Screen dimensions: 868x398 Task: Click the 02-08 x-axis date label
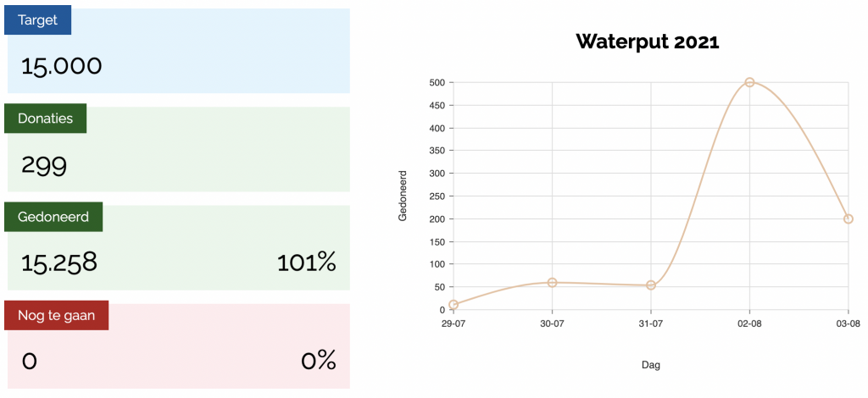tap(749, 324)
